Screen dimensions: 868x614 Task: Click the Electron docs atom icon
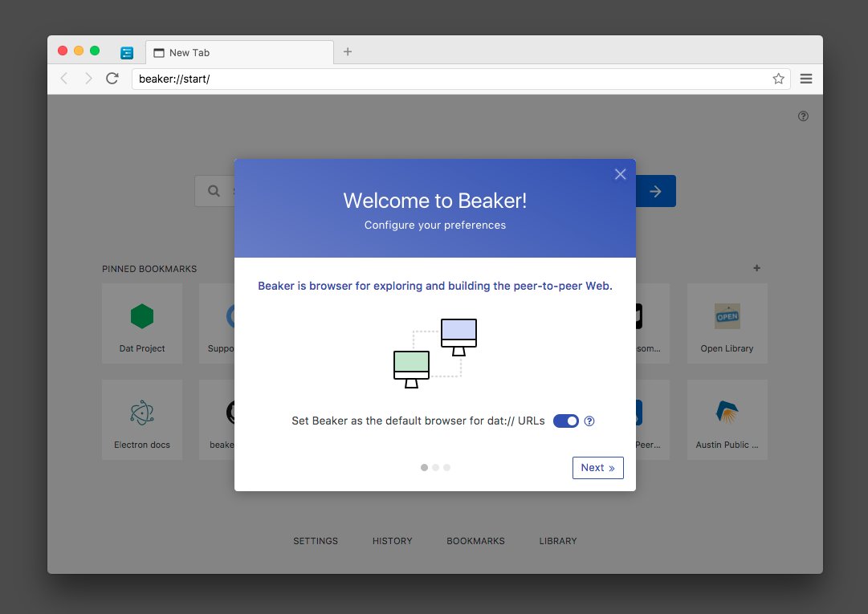[x=142, y=413]
